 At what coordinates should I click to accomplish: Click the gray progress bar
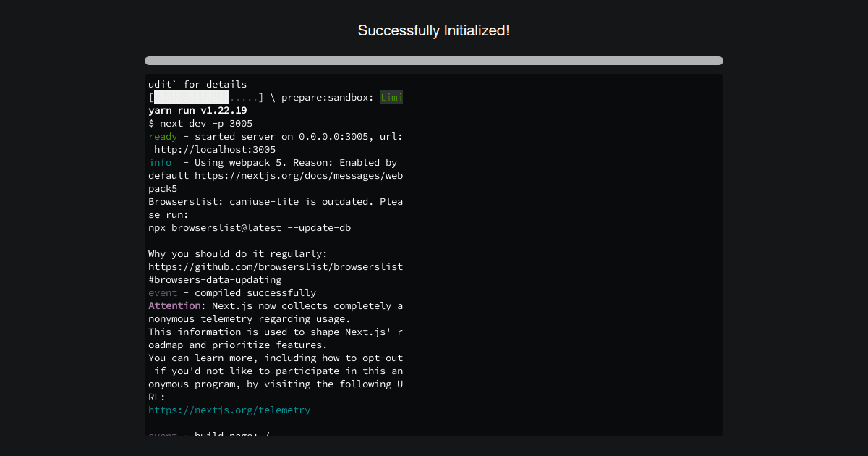[x=433, y=61]
